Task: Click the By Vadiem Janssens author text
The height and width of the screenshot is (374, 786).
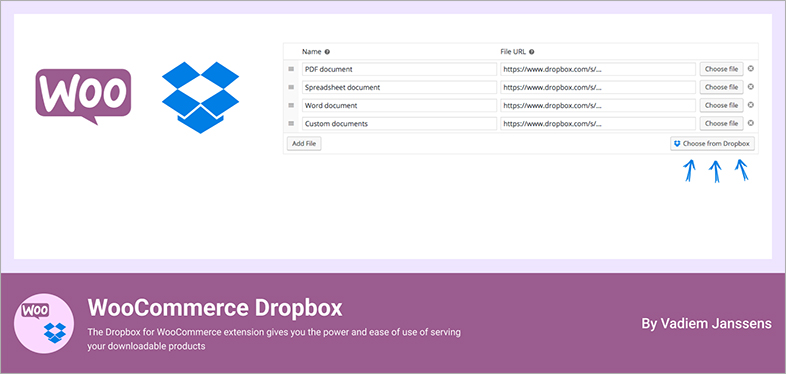Action: click(707, 323)
